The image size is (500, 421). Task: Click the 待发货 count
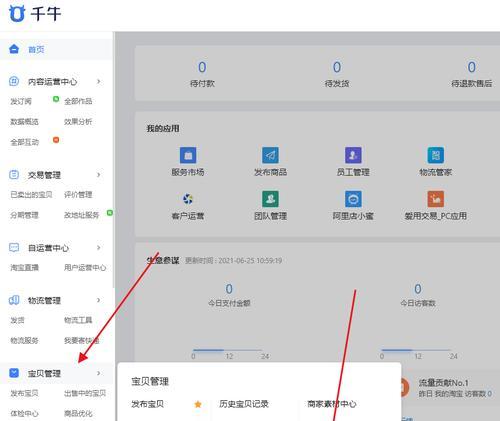337,67
